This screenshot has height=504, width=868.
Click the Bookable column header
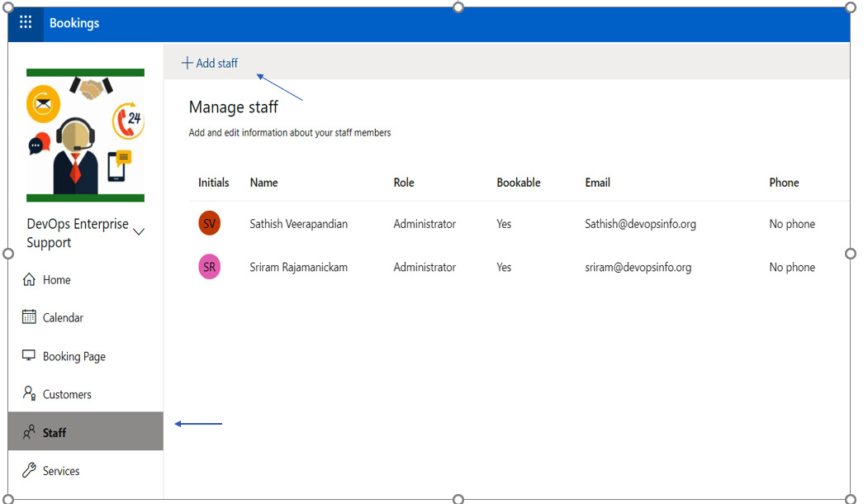click(519, 183)
